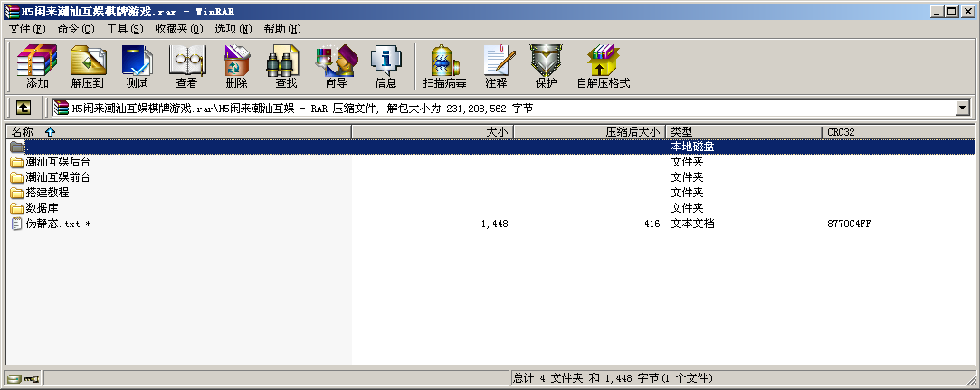Open the 收藏夹 (Favorites) menu
Image resolution: width=980 pixels, height=390 pixels.
pyautogui.click(x=178, y=29)
